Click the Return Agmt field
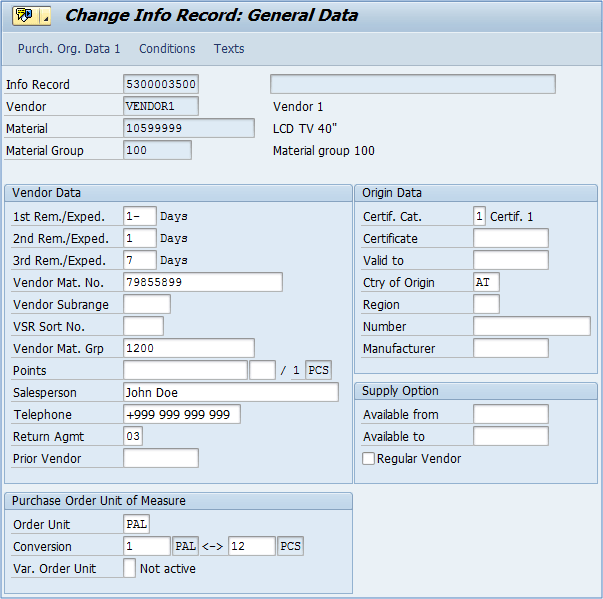 point(135,437)
